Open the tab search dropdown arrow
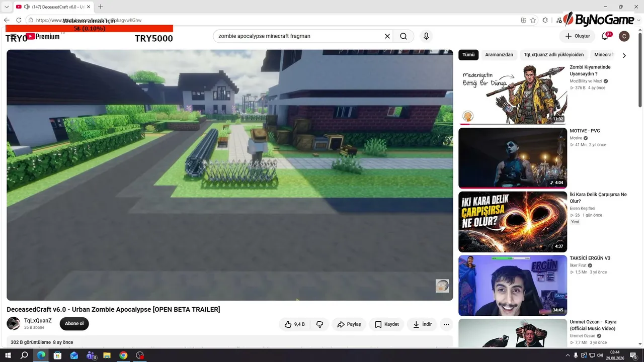 pos(7,7)
